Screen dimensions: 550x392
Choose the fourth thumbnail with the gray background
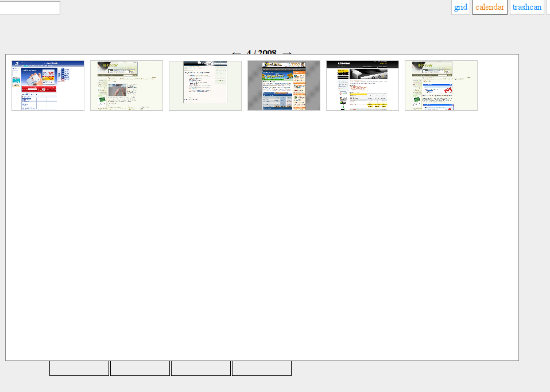[x=284, y=86]
